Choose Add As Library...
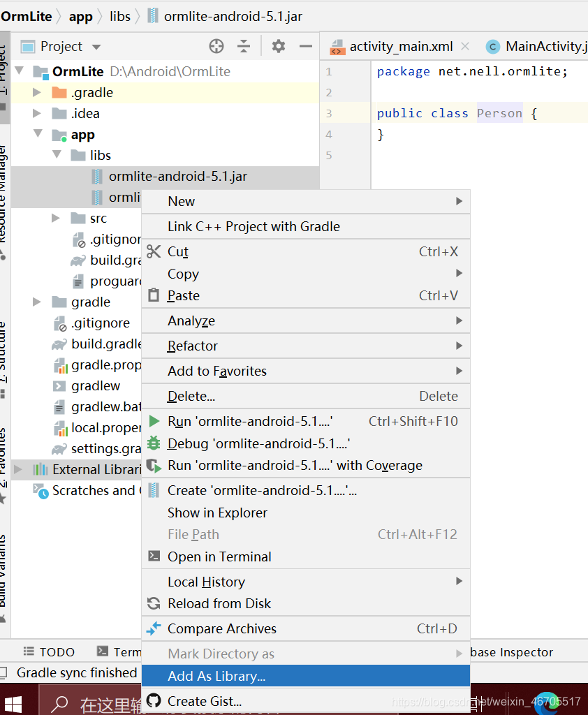 coord(306,676)
